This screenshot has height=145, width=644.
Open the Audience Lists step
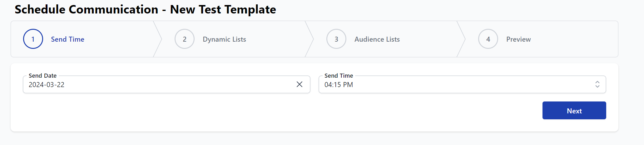377,39
